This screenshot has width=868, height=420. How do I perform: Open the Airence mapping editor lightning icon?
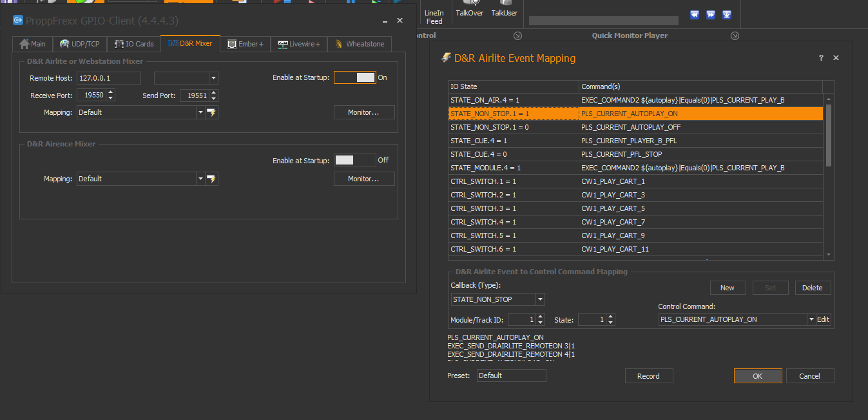point(211,179)
